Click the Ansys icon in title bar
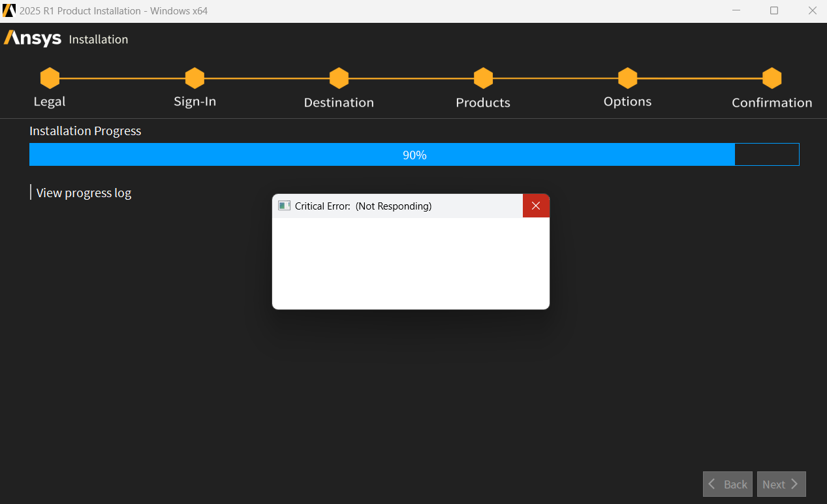 coord(9,10)
